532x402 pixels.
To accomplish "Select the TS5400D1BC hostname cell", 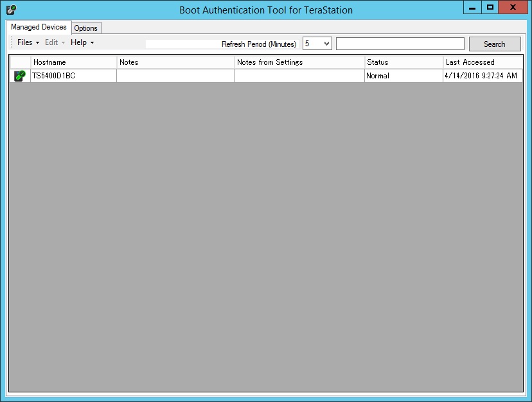I will click(74, 76).
